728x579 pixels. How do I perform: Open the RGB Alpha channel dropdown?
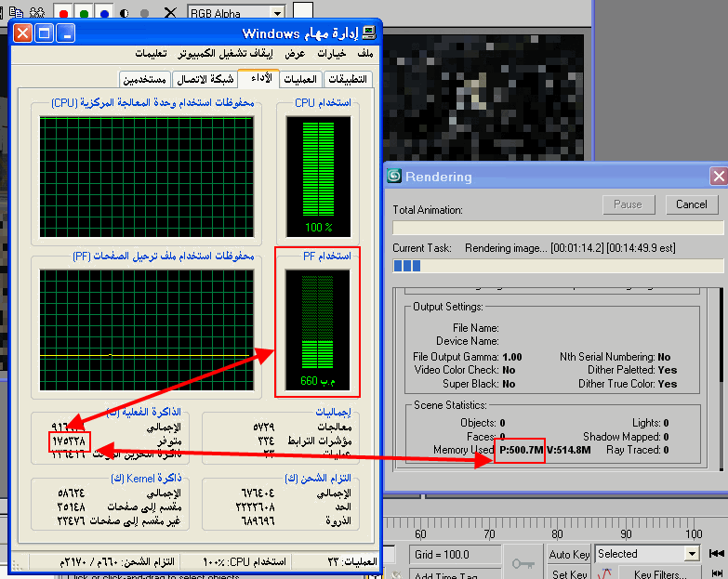278,12
